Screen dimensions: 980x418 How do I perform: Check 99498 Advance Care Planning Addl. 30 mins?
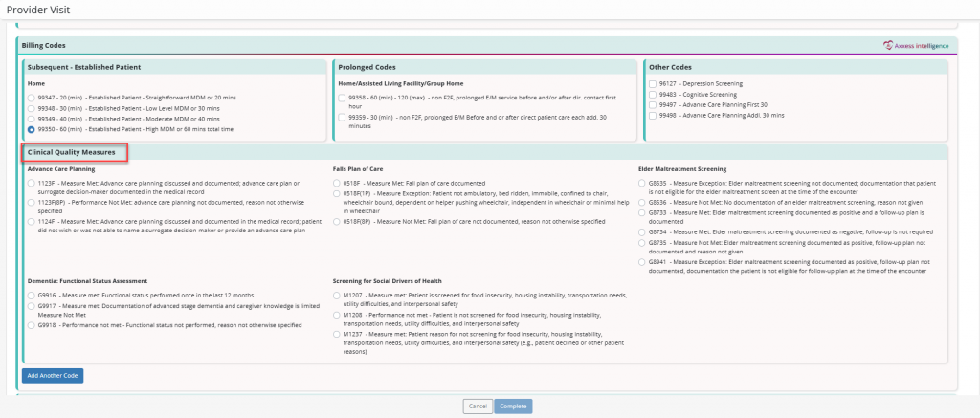coord(653,116)
